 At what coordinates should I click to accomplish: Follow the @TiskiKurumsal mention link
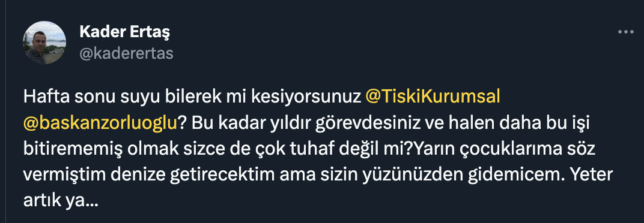(x=433, y=97)
